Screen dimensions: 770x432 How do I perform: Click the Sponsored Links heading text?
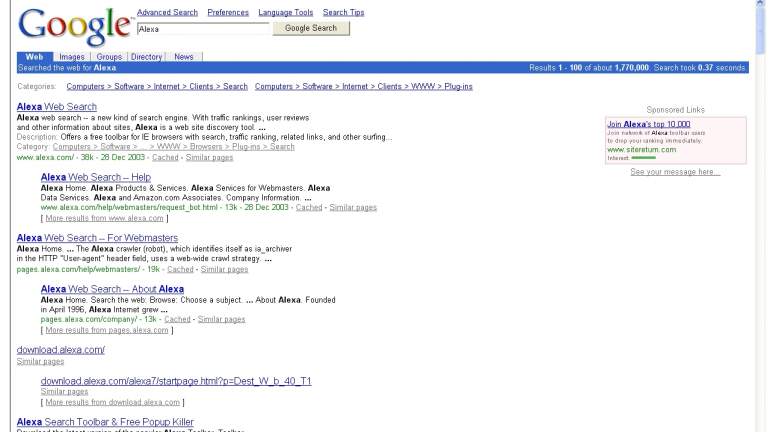[675, 110]
